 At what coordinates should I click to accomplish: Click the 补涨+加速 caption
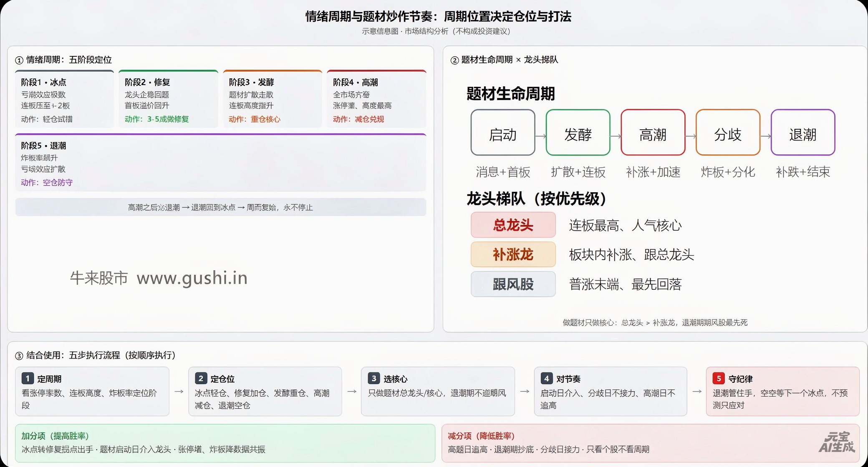click(x=654, y=172)
